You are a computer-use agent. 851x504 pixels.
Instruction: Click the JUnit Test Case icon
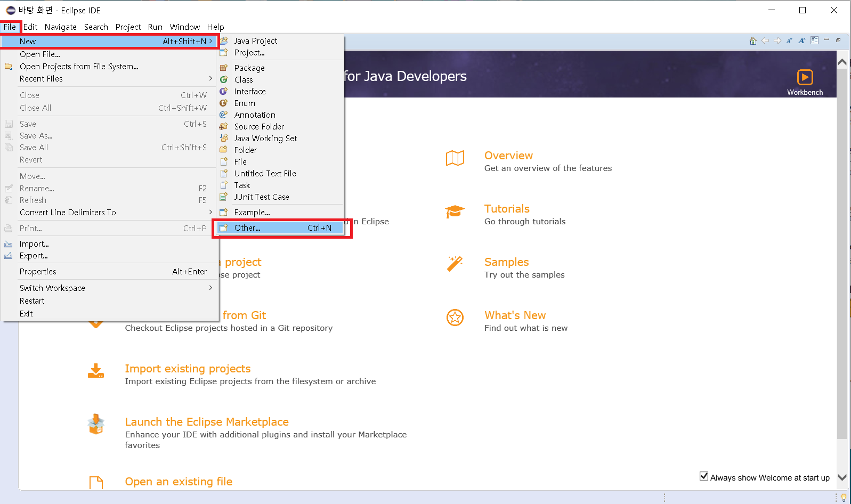(224, 197)
